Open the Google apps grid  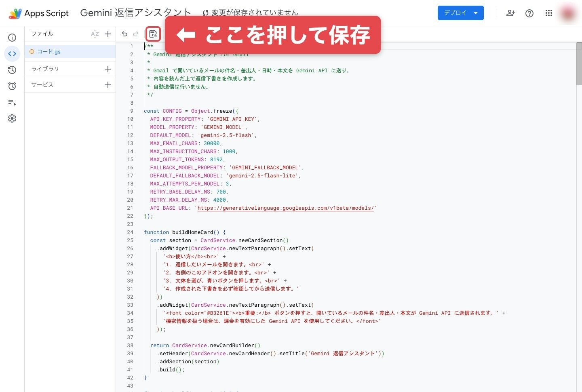(548, 13)
